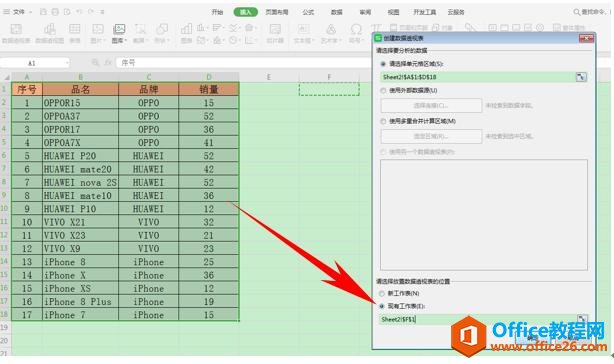
Task: Select radio 使用多重合并计算区域(M)
Action: click(383, 121)
